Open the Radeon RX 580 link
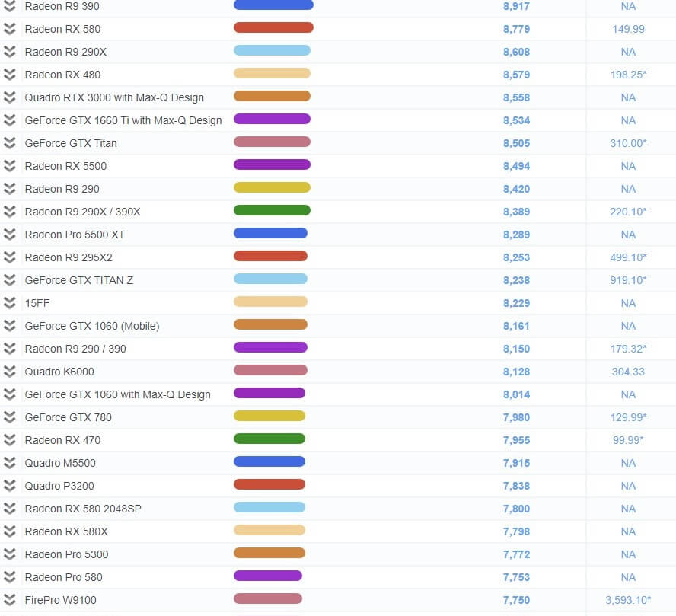676x616 pixels. 62,29
